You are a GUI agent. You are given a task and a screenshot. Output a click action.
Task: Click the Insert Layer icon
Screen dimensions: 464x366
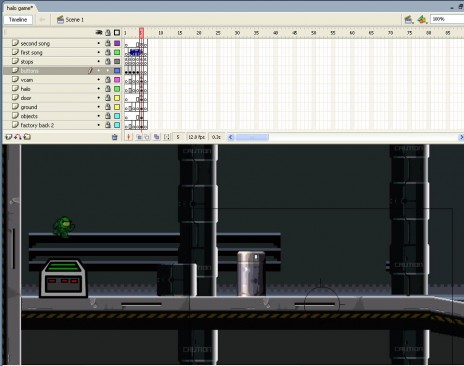pos(9,137)
